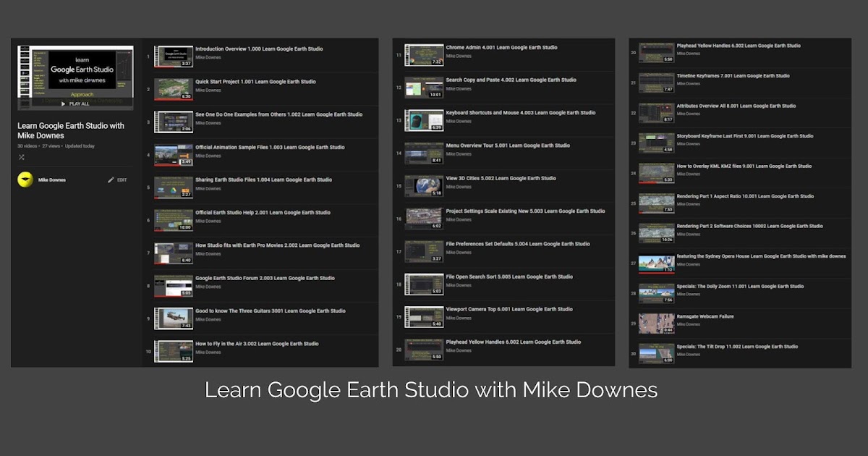Image resolution: width=868 pixels, height=456 pixels.
Task: Click Menu Overview Tour 5.001 thumbnail
Action: [x=424, y=153]
